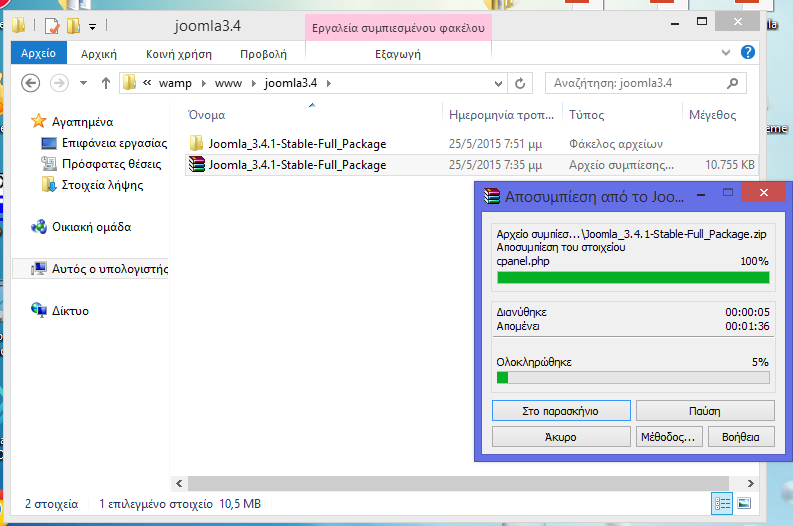Click the Παύση button
This screenshot has height=526, width=793.
(x=704, y=411)
